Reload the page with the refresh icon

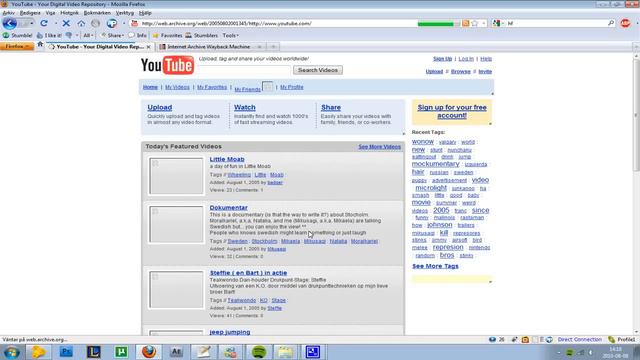(x=44, y=23)
